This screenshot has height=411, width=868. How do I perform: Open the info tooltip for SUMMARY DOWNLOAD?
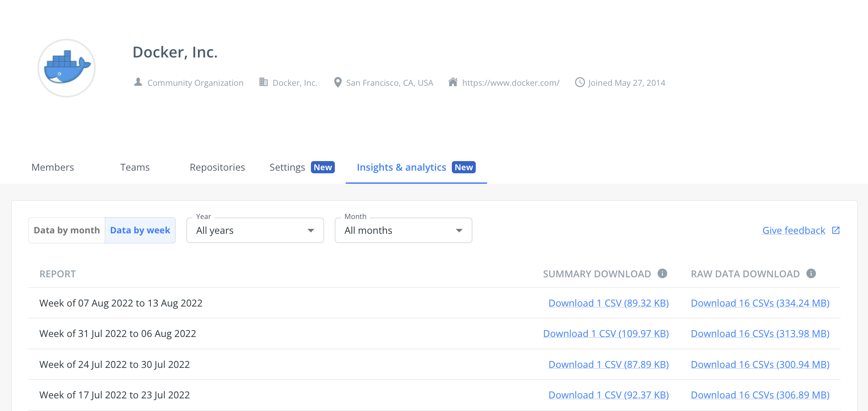pyautogui.click(x=662, y=273)
